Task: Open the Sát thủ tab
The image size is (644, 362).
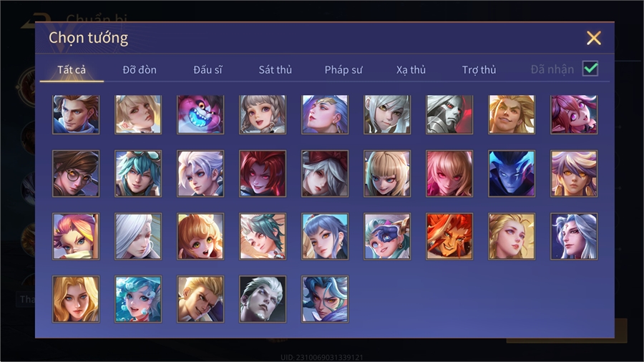Action: [x=275, y=70]
